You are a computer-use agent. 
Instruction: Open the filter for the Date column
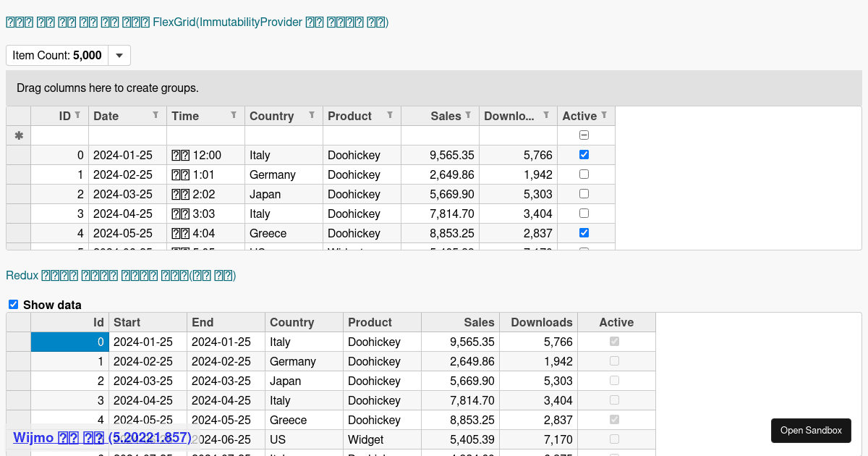[x=156, y=114]
